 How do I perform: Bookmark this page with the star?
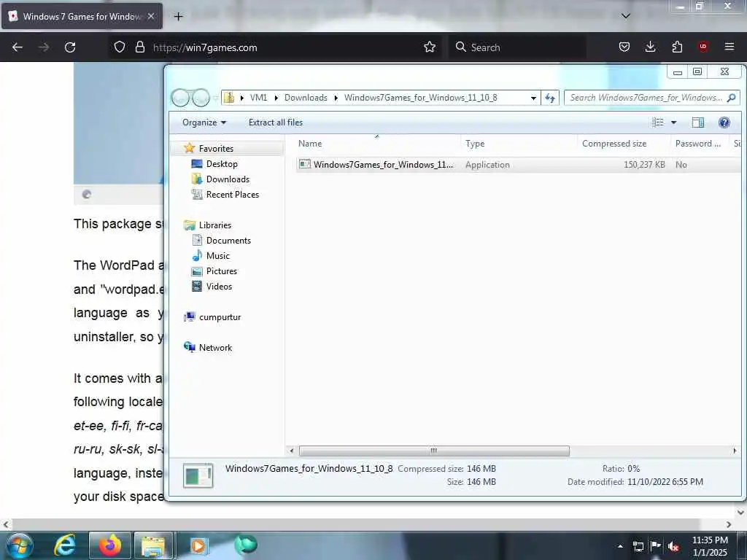(x=430, y=47)
